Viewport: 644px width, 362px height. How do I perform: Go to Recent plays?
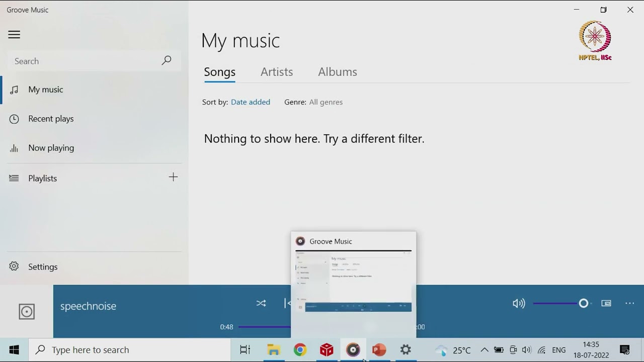(51, 119)
